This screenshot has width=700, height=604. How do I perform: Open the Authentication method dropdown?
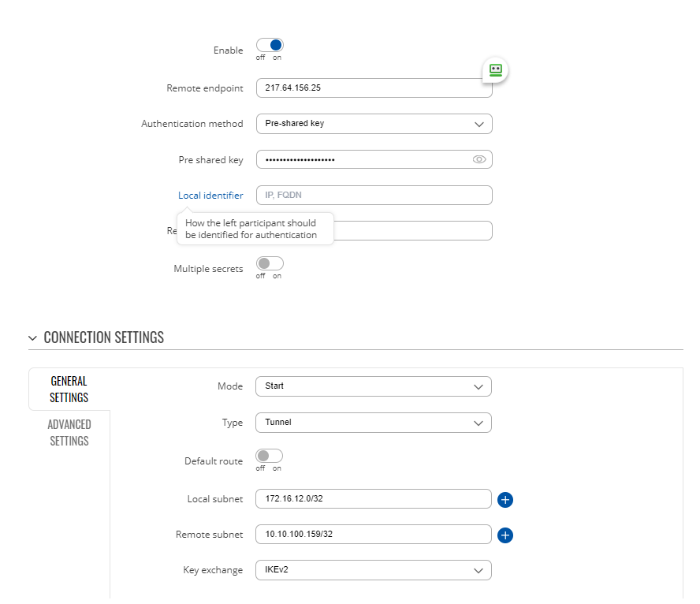[374, 124]
